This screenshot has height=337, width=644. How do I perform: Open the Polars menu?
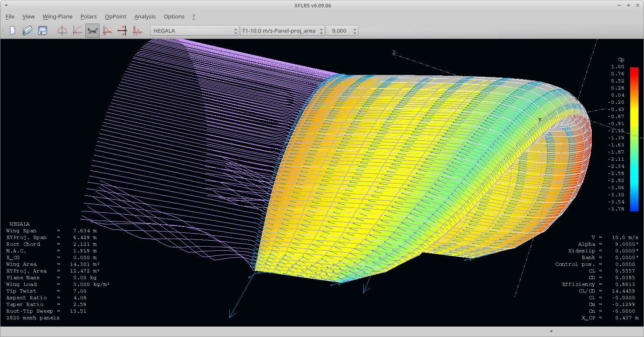[x=89, y=17]
